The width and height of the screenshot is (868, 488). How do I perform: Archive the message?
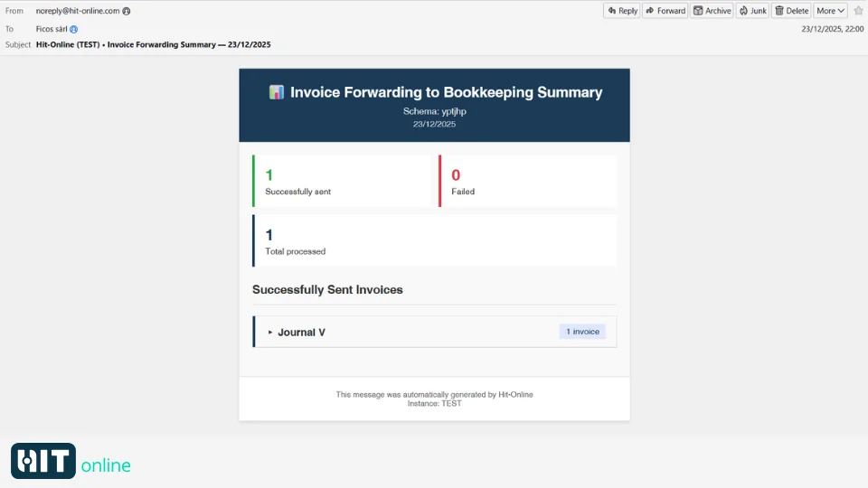click(x=712, y=11)
